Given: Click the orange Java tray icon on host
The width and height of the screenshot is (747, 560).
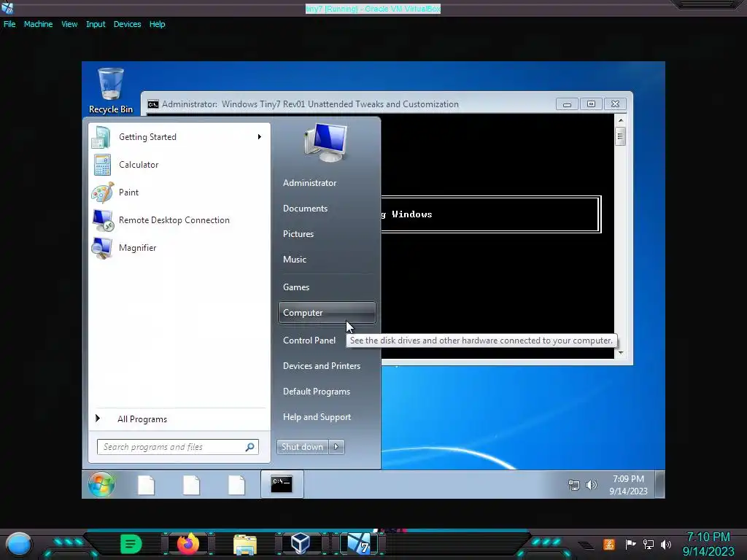Looking at the screenshot, I should [609, 544].
